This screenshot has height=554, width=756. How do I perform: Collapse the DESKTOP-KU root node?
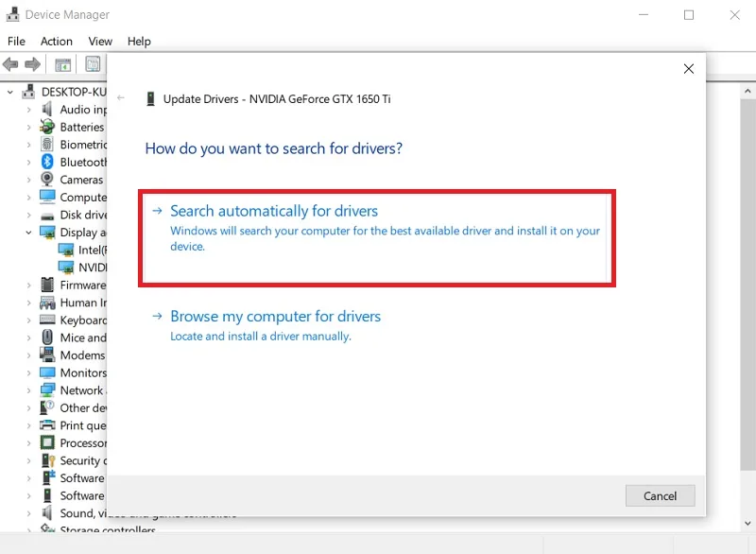point(10,92)
